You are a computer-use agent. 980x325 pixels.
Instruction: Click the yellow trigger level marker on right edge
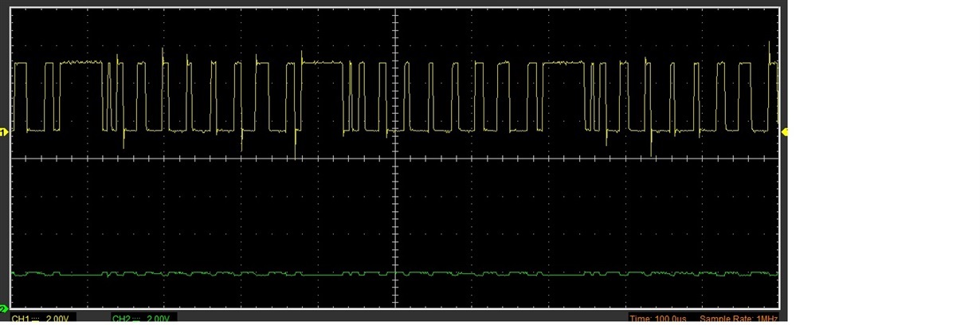click(783, 131)
